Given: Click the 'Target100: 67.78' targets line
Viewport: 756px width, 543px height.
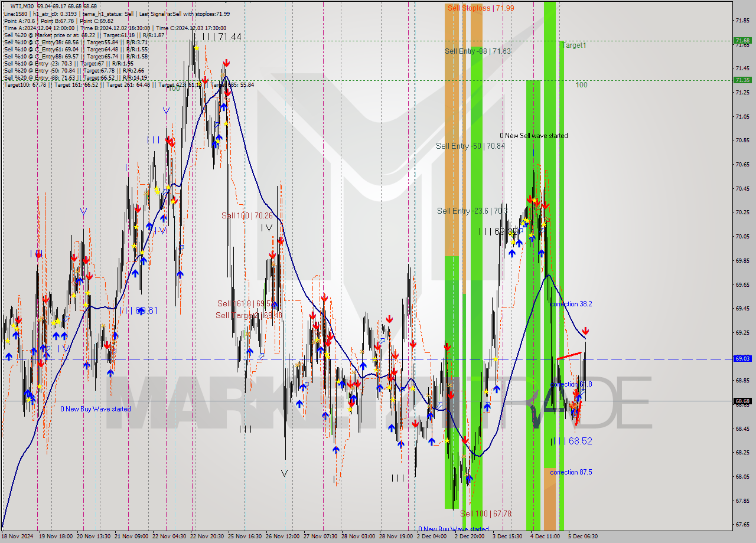Looking at the screenshot, I should pos(129,84).
